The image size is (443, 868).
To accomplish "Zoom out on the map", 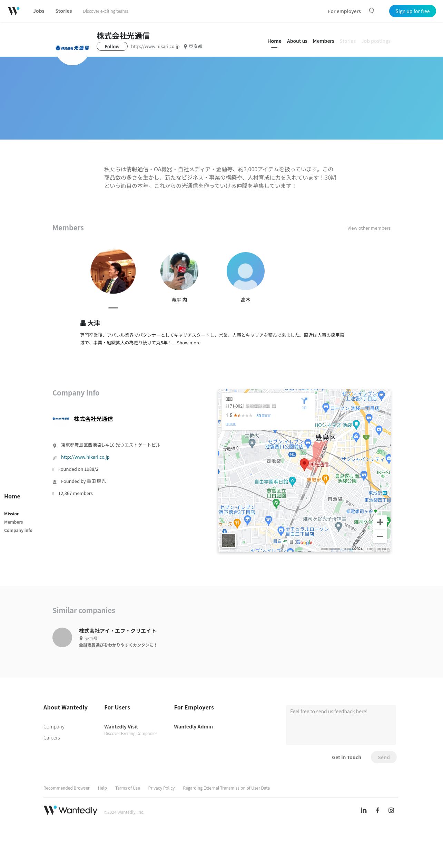I will [380, 536].
